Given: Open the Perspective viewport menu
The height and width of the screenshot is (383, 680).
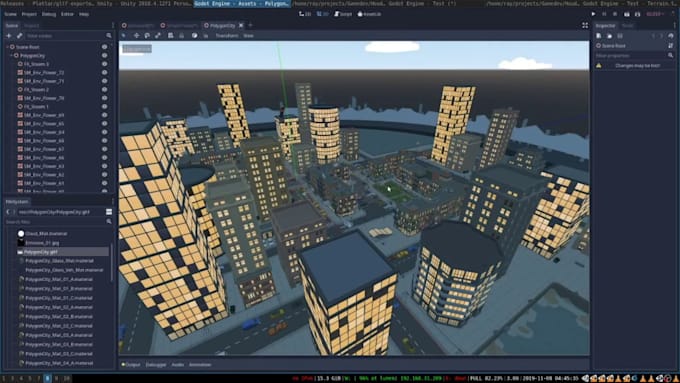Looking at the screenshot, I should [137, 49].
